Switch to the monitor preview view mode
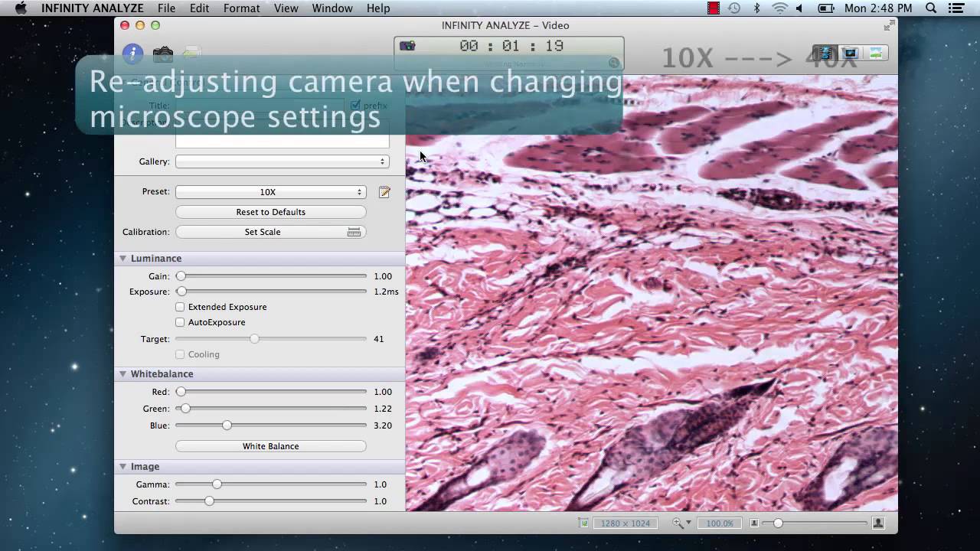The width and height of the screenshot is (980, 551). [x=850, y=53]
